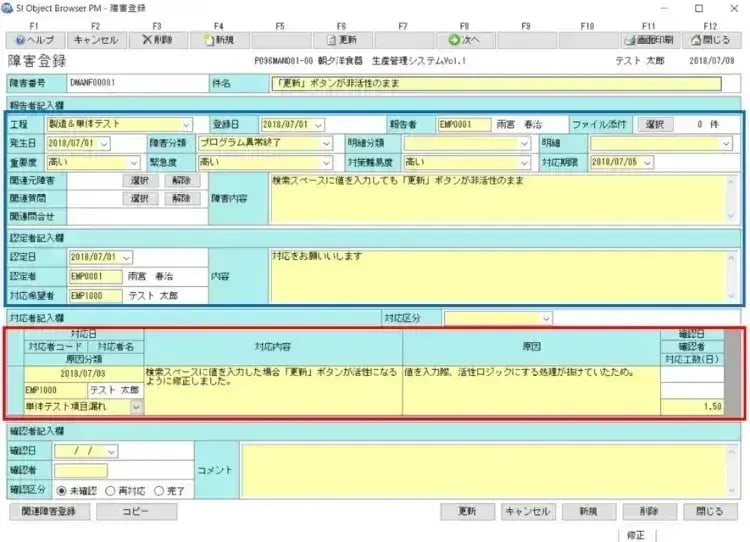Click ファイル添付 選択 button
The width and height of the screenshot is (750, 542).
coord(653,125)
